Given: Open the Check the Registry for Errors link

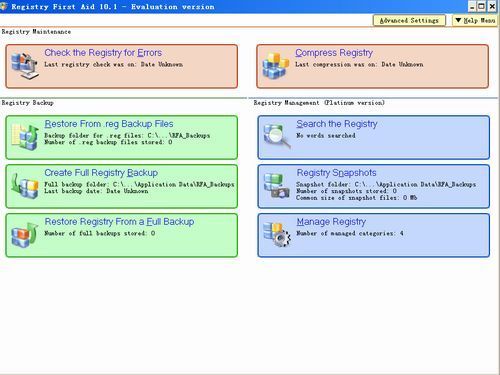Looking at the screenshot, I should pyautogui.click(x=103, y=53).
